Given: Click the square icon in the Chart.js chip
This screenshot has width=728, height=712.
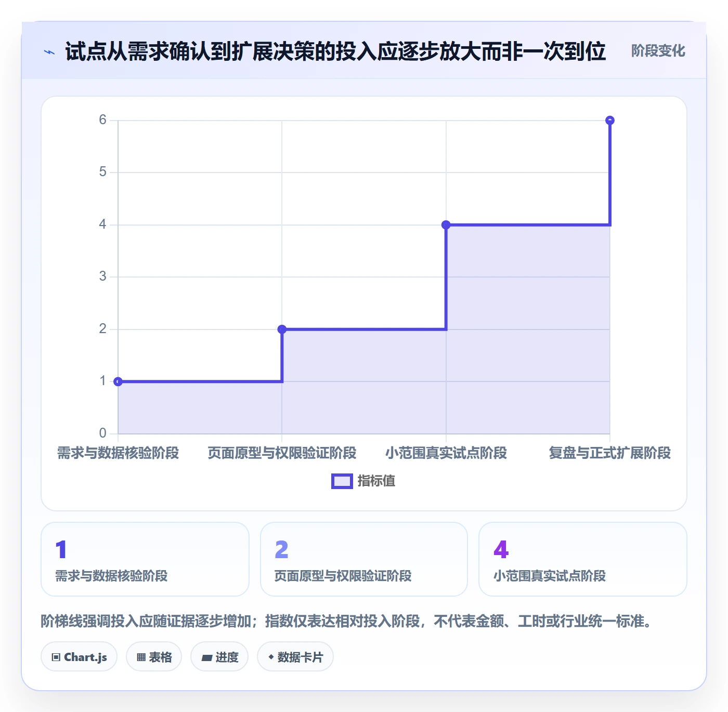Looking at the screenshot, I should 56,657.
